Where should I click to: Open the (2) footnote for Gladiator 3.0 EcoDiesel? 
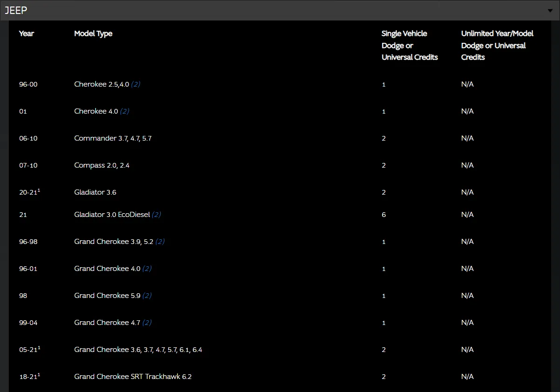(x=157, y=215)
